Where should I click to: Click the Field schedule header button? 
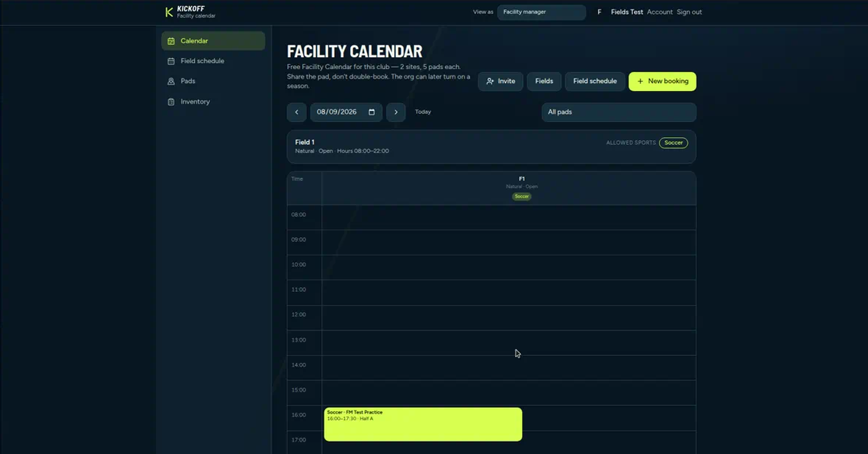pos(595,81)
